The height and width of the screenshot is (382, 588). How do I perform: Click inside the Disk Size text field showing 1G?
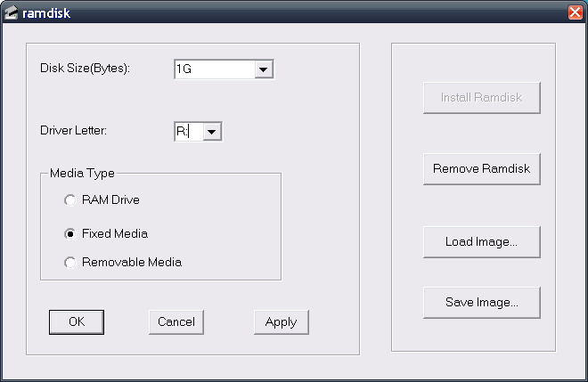point(214,69)
